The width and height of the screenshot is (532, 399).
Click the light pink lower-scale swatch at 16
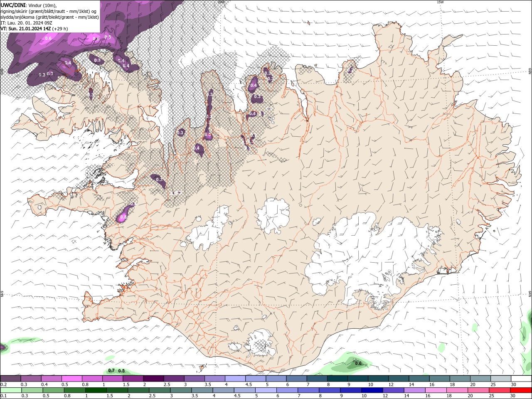[436, 390]
